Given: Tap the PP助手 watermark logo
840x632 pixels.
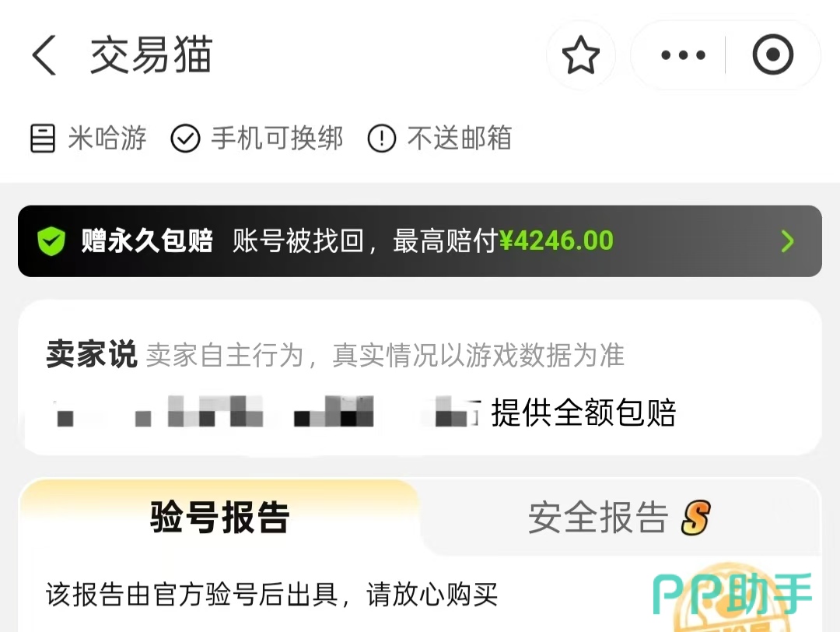Looking at the screenshot, I should tap(733, 593).
